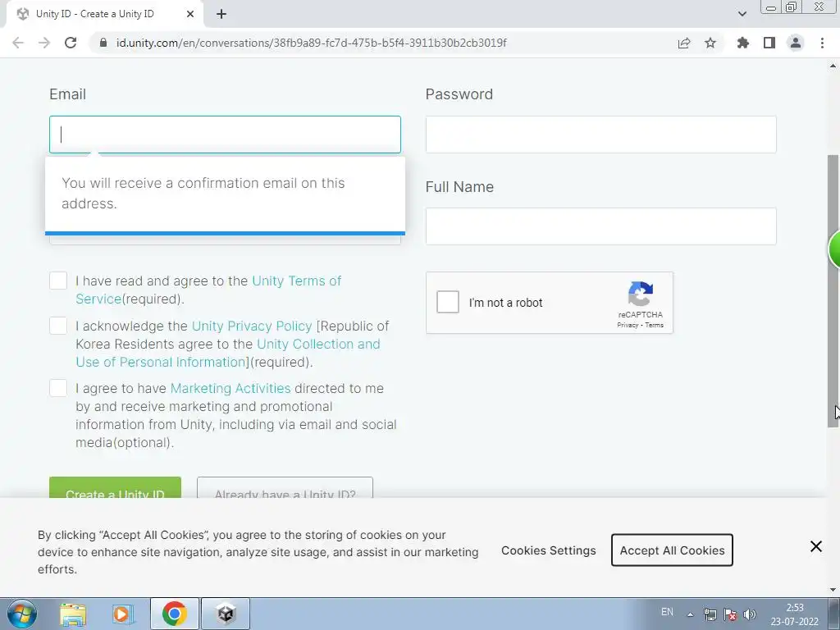
Task: Click the reCAPTCHA logo icon
Action: click(x=640, y=294)
